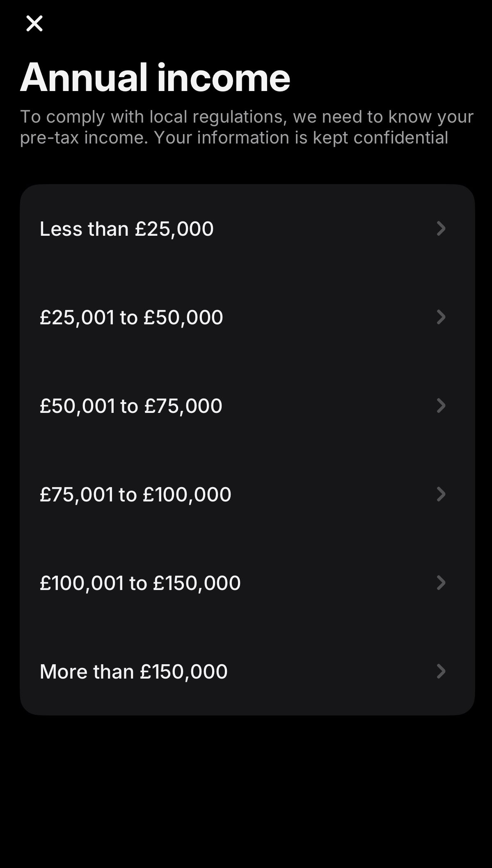492x868 pixels.
Task: Click the Annual income heading
Action: click(155, 77)
